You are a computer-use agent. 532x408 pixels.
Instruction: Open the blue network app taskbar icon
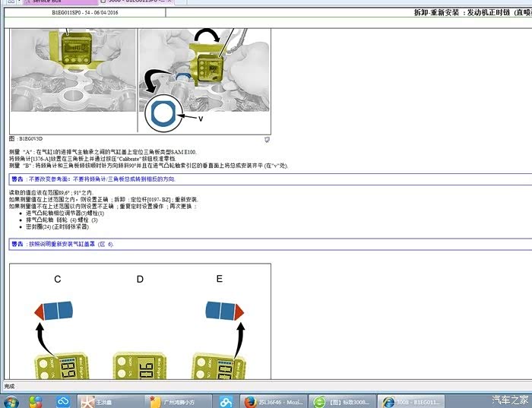(x=226, y=400)
